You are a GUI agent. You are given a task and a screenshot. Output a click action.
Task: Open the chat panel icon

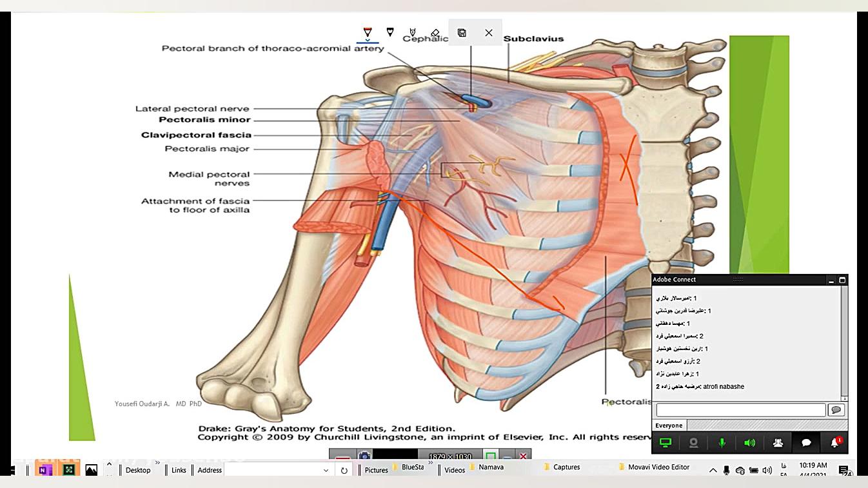click(806, 443)
